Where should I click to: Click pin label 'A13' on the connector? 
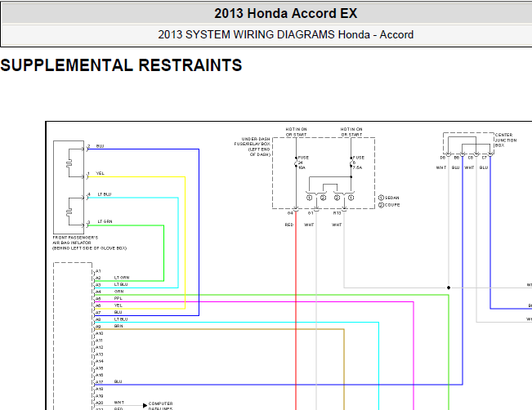point(99,354)
